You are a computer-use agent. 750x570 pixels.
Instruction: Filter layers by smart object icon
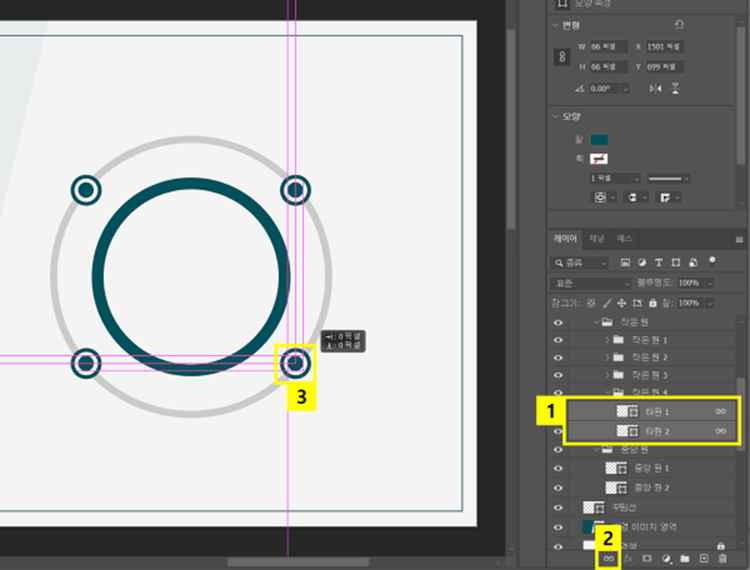pos(693,262)
